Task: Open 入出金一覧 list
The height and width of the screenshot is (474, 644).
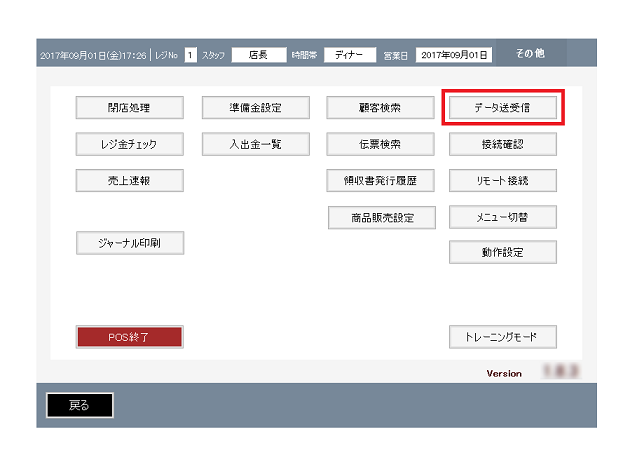Action: click(x=255, y=144)
